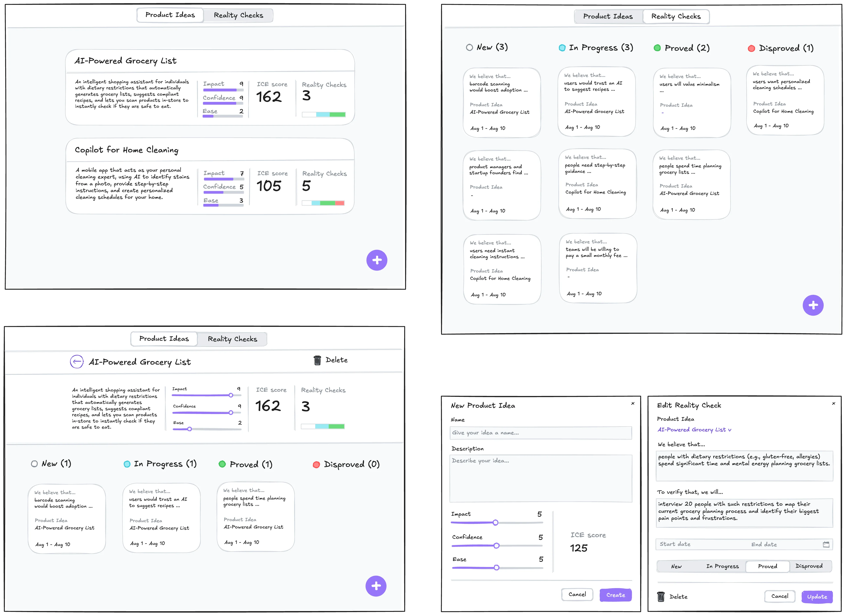Click the plus button on the Reality Checks board
Screen dimensions: 846x616
pyautogui.click(x=813, y=305)
